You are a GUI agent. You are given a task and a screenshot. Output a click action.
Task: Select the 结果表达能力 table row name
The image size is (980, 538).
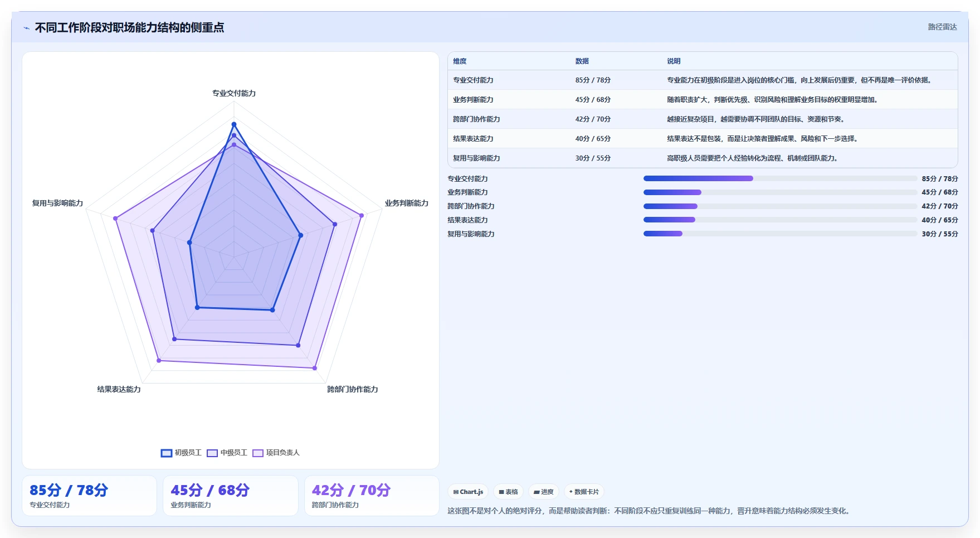tap(473, 139)
